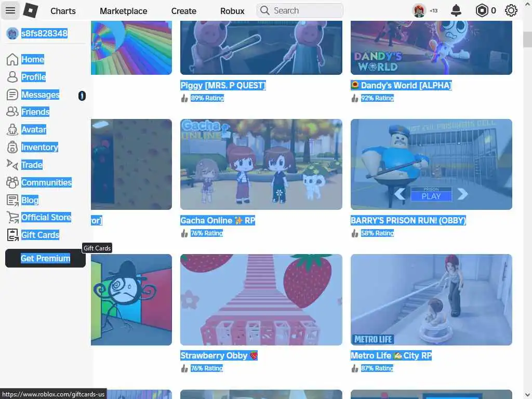
Task: Click the unread messages count badge
Action: click(x=82, y=96)
